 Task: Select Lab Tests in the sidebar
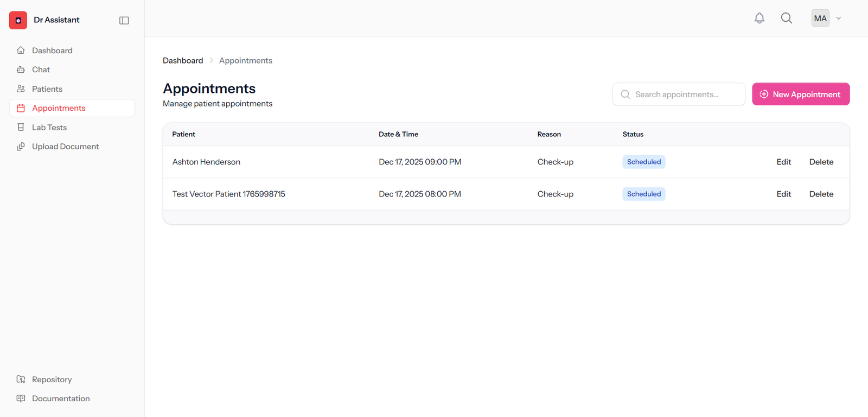[x=72, y=128]
